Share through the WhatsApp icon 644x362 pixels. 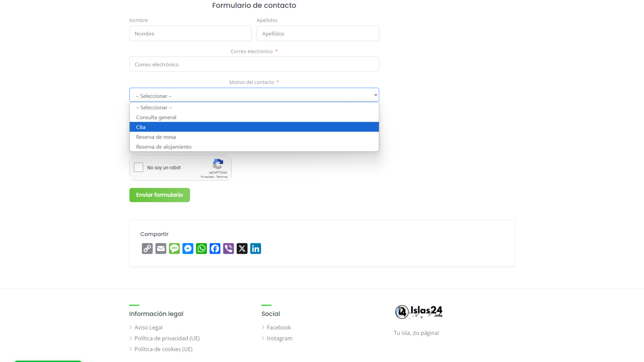[x=201, y=248]
